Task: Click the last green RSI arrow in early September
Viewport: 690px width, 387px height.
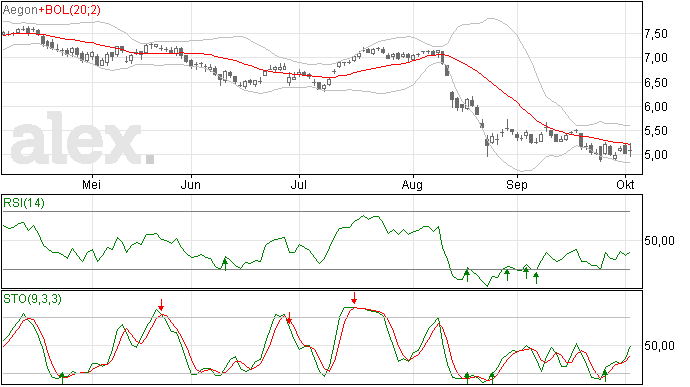Action: [536, 278]
